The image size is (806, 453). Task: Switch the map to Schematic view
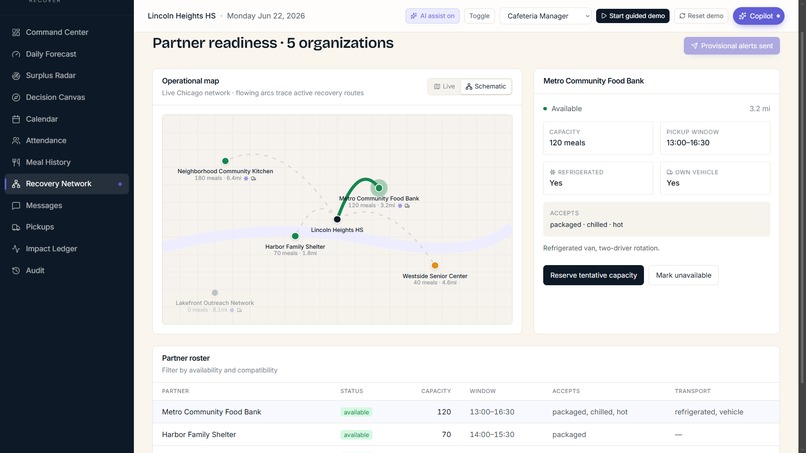(486, 86)
